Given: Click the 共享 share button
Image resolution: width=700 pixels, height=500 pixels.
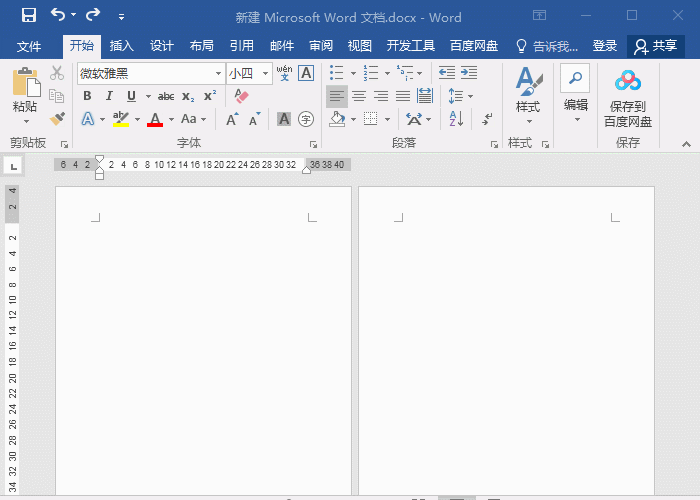Looking at the screenshot, I should (655, 46).
